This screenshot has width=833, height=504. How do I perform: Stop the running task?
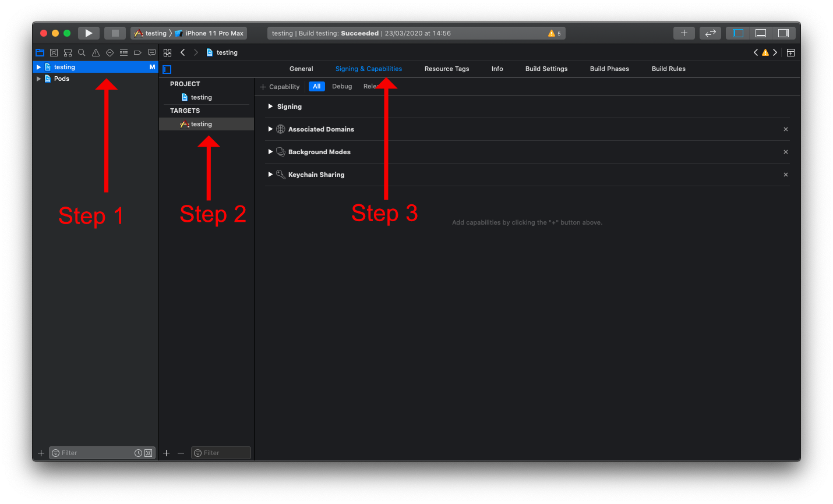click(115, 33)
